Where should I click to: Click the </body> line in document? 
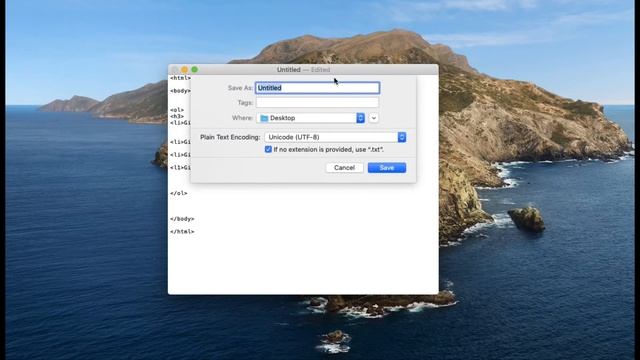pyautogui.click(x=182, y=219)
